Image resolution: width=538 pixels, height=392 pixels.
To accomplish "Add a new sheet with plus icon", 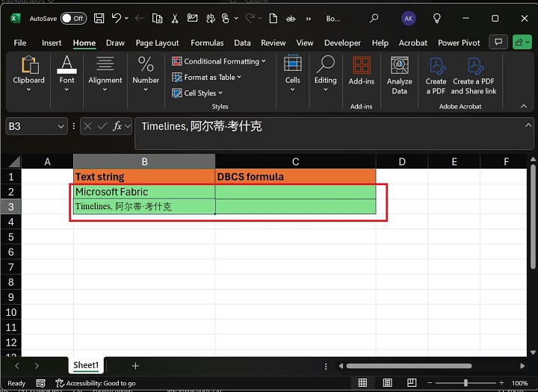I will coord(135,366).
